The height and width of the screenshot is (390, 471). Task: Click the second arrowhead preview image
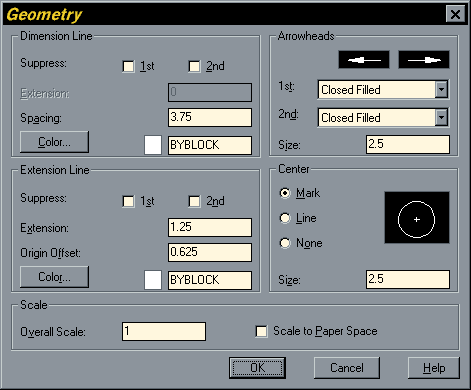pyautogui.click(x=424, y=60)
